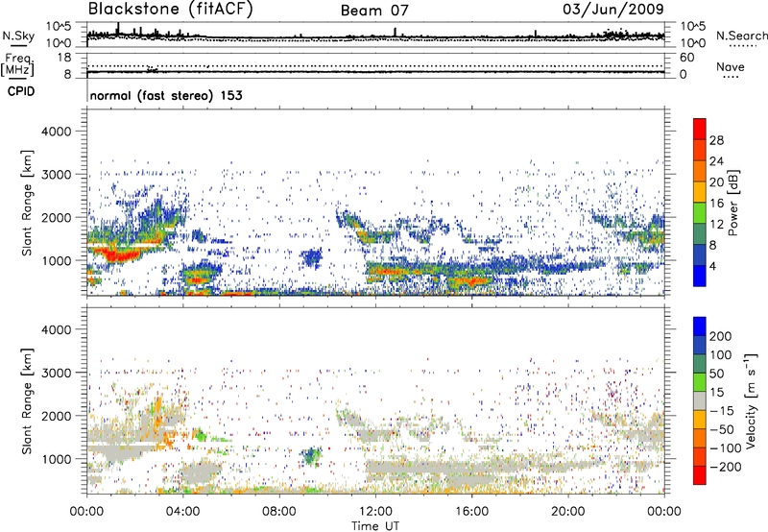Select the "18" frequency axis tick label

pos(64,58)
